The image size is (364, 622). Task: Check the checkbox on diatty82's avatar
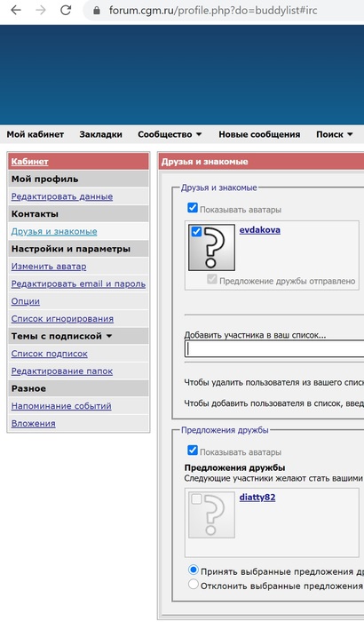pyautogui.click(x=196, y=498)
